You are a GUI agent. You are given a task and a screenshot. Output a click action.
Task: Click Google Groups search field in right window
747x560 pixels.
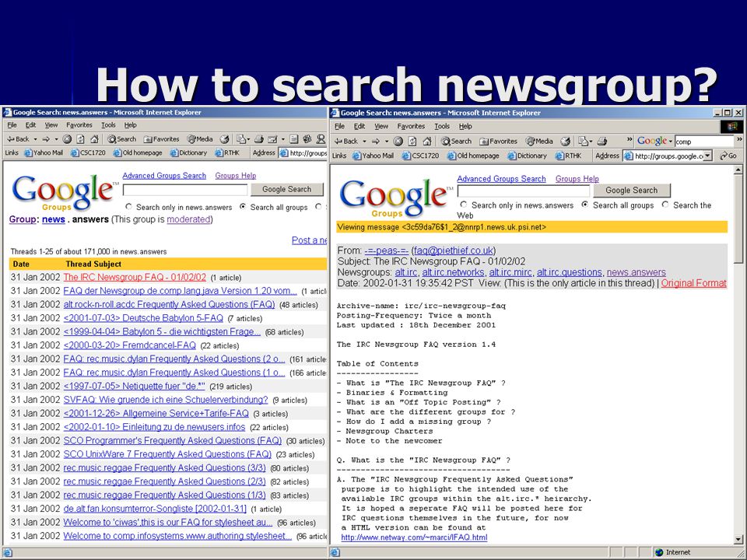pos(523,191)
